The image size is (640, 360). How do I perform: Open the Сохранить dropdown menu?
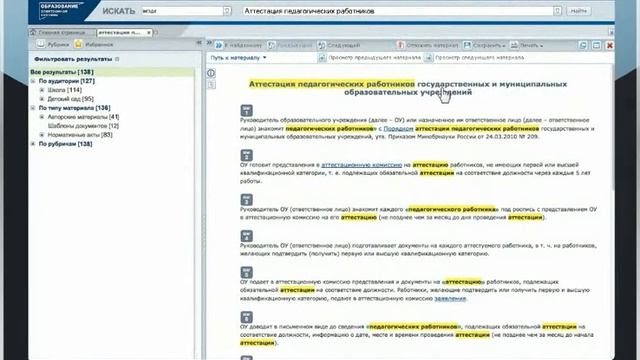484,45
